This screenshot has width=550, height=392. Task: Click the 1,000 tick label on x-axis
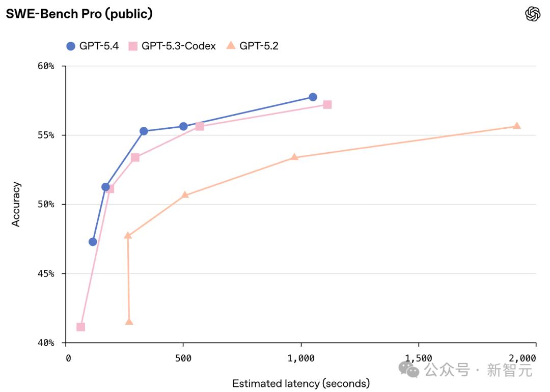point(301,358)
